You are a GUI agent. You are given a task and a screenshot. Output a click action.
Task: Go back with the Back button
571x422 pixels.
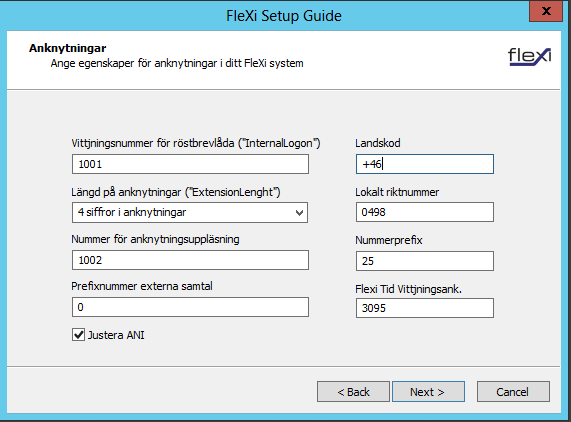tap(353, 392)
